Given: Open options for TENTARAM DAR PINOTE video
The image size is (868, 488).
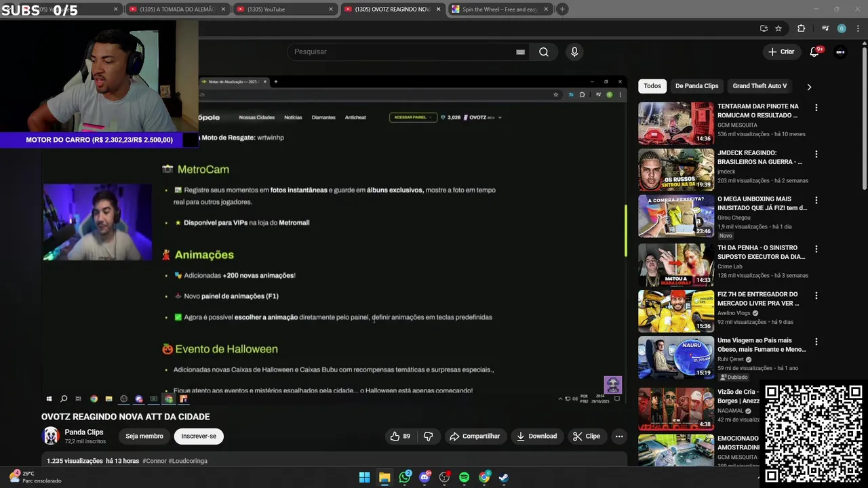Looking at the screenshot, I should [x=816, y=108].
